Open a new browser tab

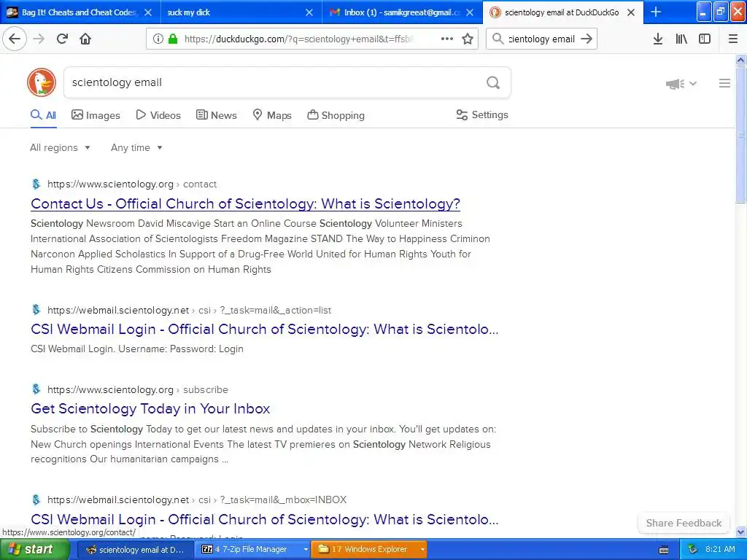656,12
